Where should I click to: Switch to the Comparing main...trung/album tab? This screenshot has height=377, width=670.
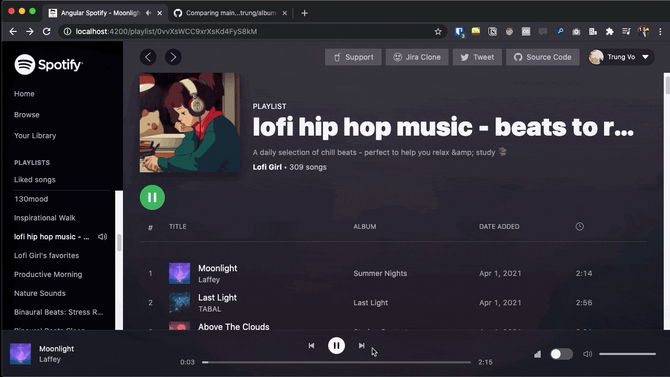tap(230, 13)
